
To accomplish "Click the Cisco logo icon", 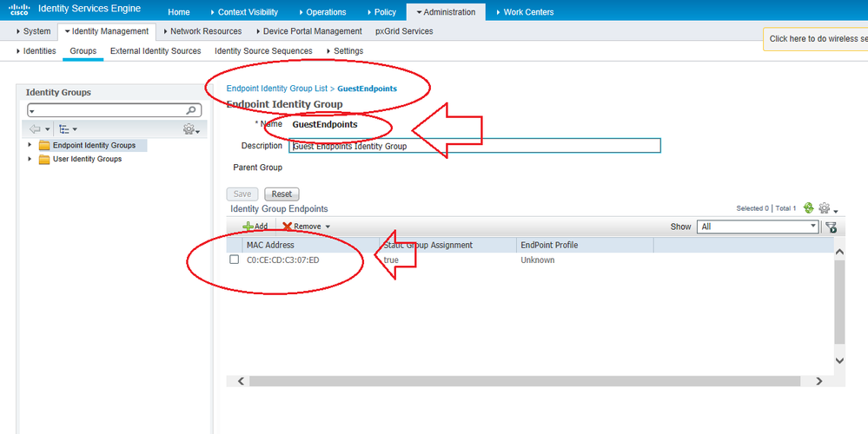I will (19, 10).
